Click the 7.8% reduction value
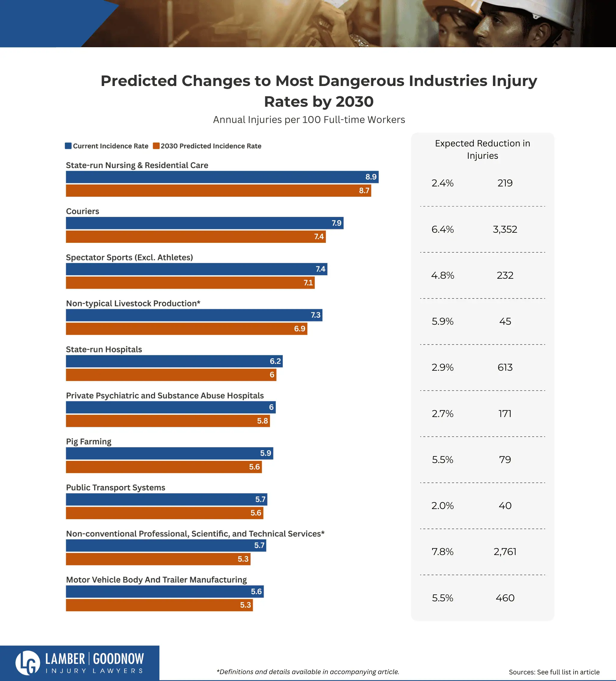Image resolution: width=616 pixels, height=681 pixels. coord(442,552)
